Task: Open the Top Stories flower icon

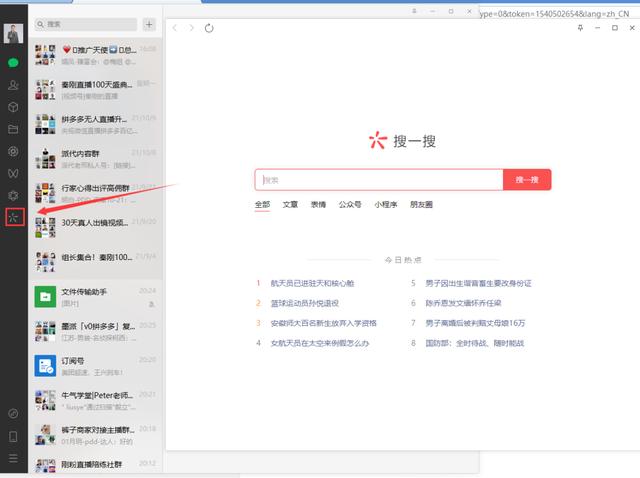Action: [13, 196]
